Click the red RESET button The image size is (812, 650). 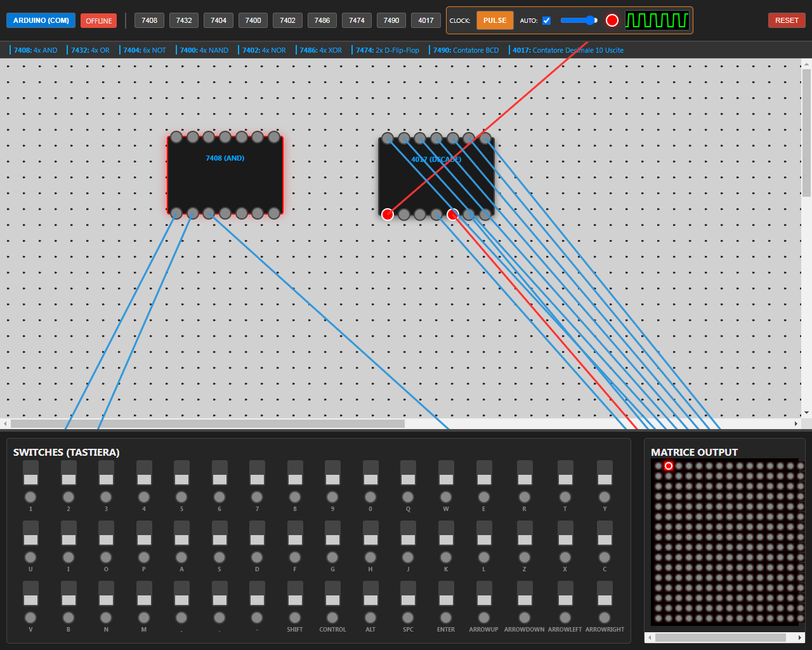tap(786, 20)
